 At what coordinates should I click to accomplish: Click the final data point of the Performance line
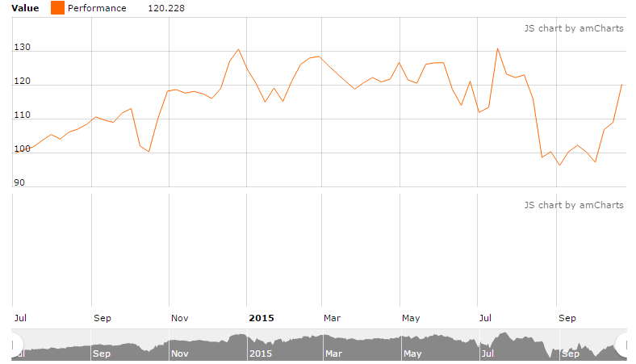tap(621, 85)
